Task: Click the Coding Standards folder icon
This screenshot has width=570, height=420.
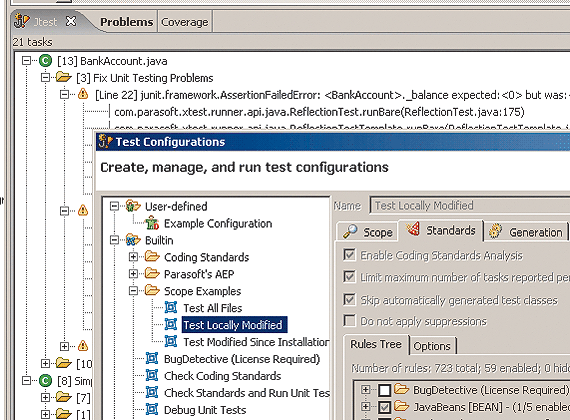Action: coord(152,256)
